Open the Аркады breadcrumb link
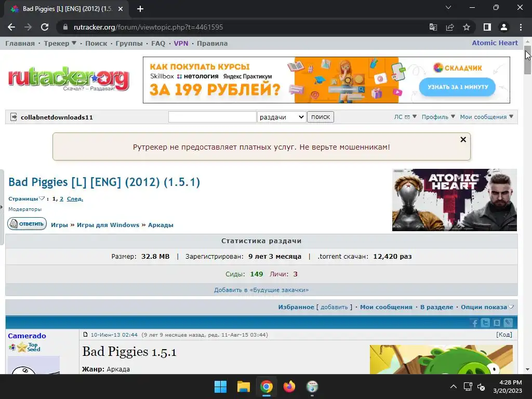 (161, 225)
